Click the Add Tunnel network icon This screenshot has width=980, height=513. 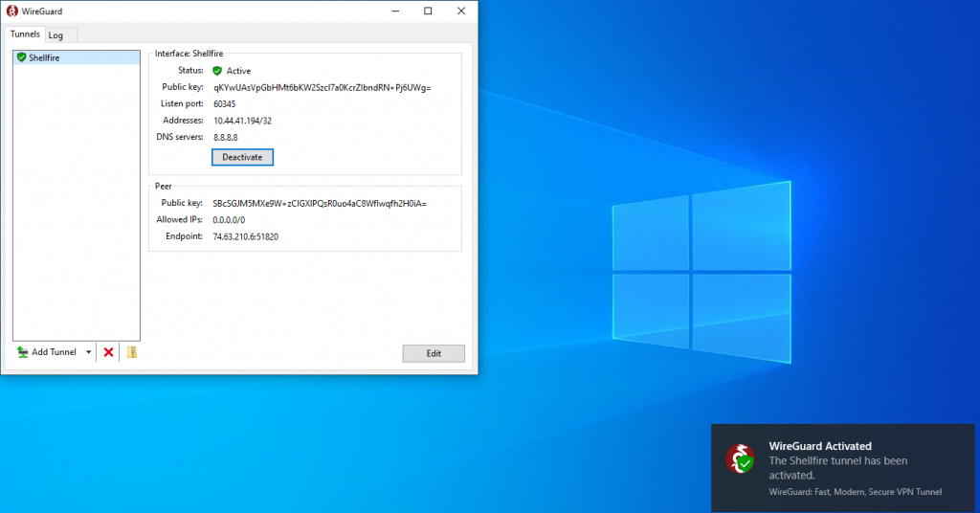tap(23, 352)
